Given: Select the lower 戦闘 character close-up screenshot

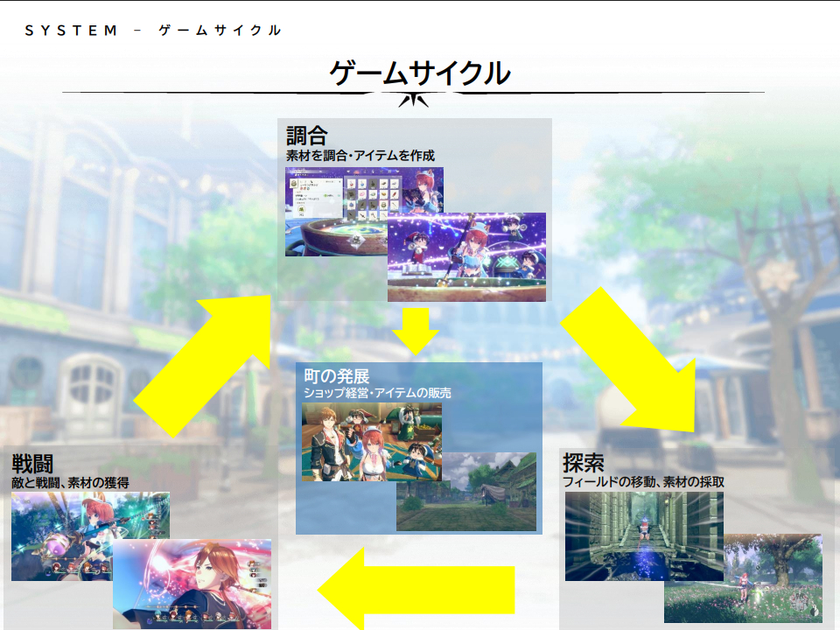Looking at the screenshot, I should pos(192,584).
